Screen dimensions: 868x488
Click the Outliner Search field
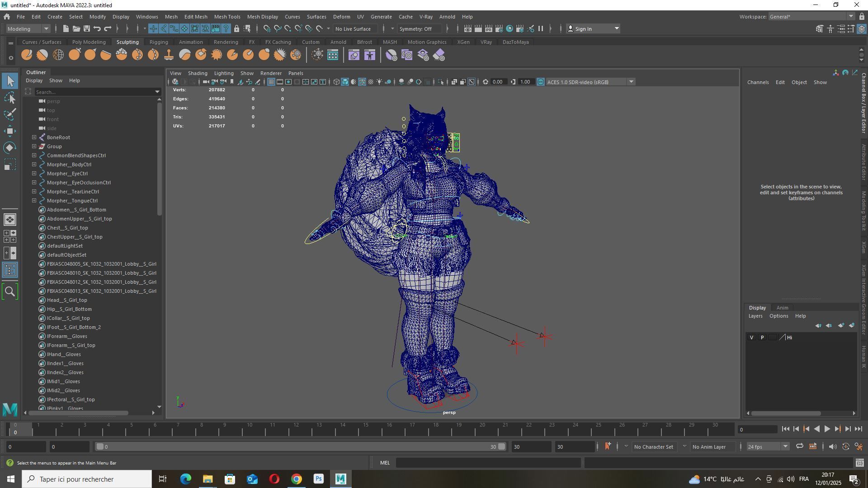(x=94, y=92)
